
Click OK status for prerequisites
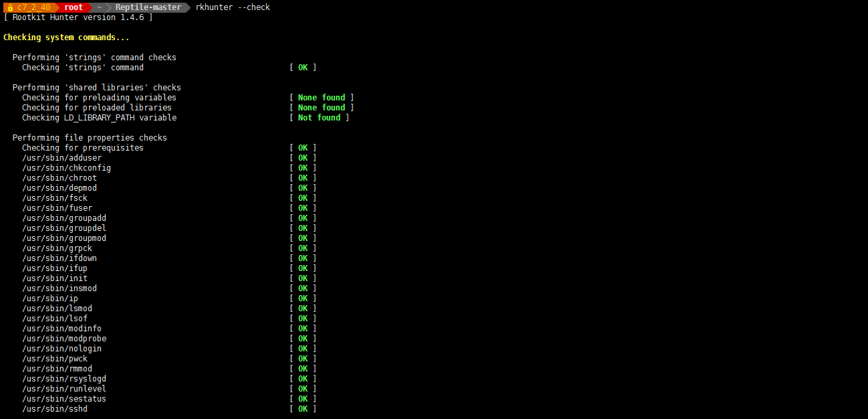pyautogui.click(x=303, y=148)
